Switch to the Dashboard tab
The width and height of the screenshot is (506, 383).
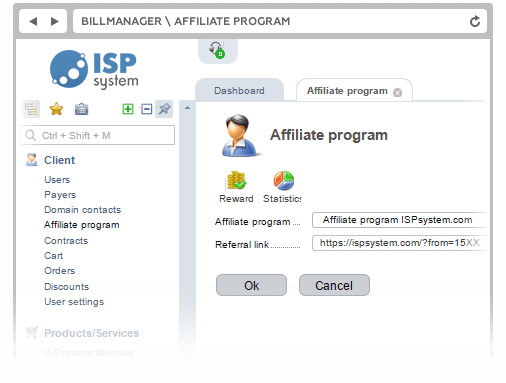[x=239, y=90]
